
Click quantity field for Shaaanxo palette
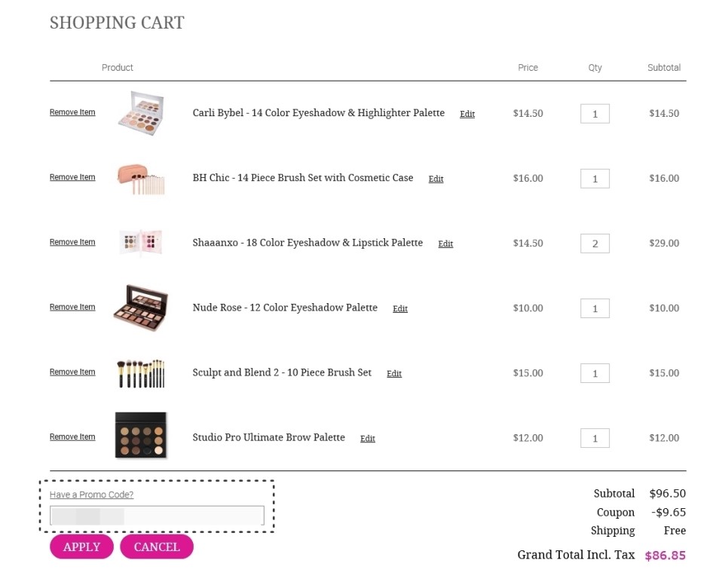[595, 244]
